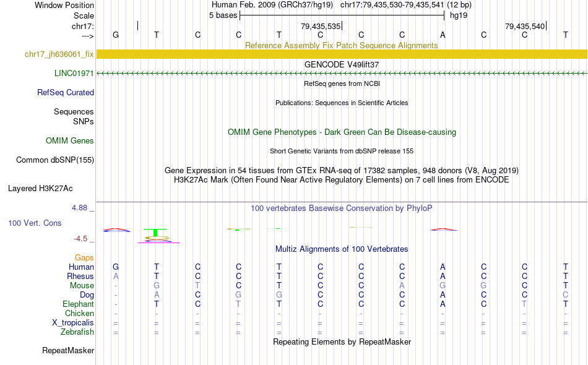Screen dimensions: 588x365
Task: Click Short Genetic Variants from dbSNP title
Action: coord(342,151)
